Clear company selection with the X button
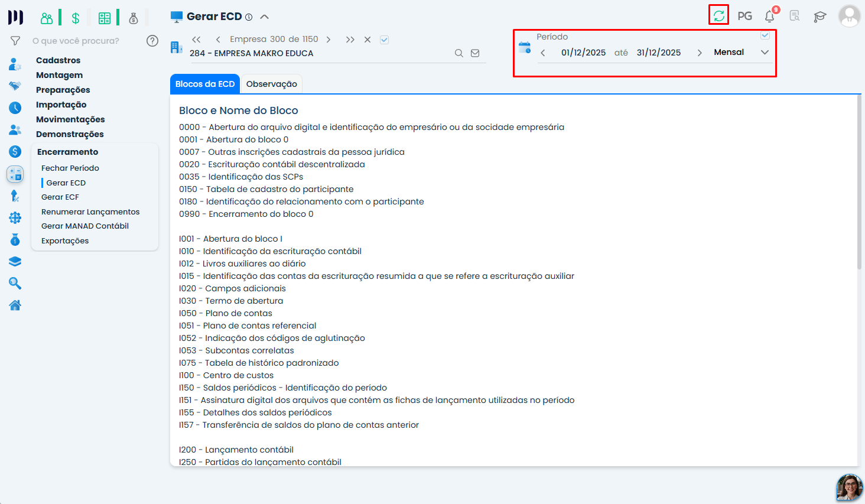Screen dimensions: 865x504 pos(368,40)
